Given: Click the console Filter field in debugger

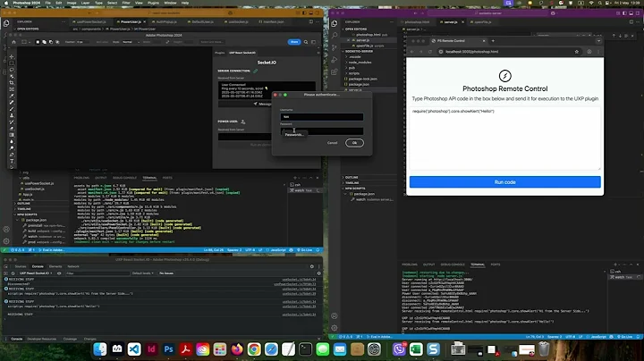Looking at the screenshot, I should click(97, 273).
